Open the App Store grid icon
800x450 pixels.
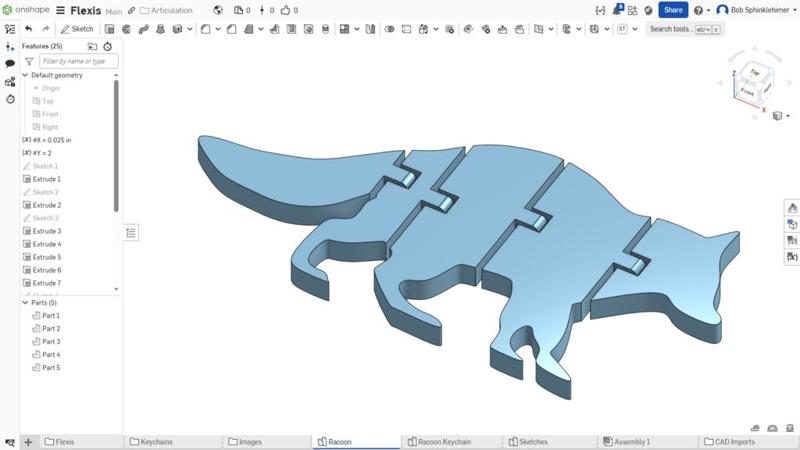tap(633, 10)
